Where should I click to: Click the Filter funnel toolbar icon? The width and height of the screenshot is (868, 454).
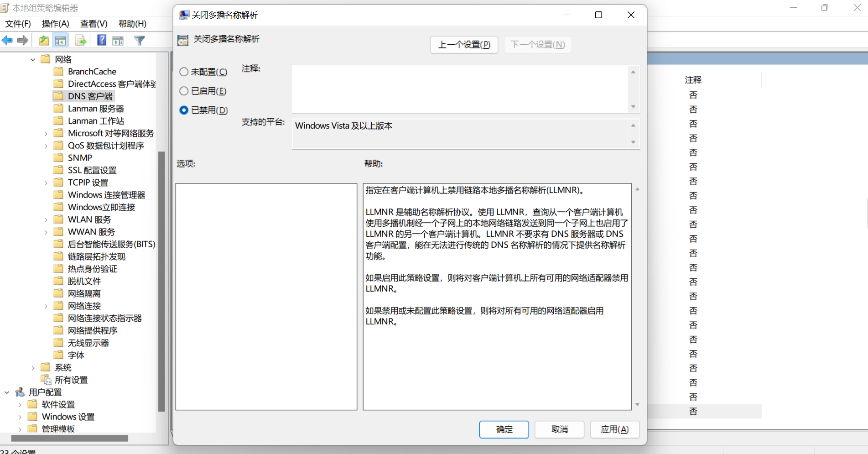(140, 41)
